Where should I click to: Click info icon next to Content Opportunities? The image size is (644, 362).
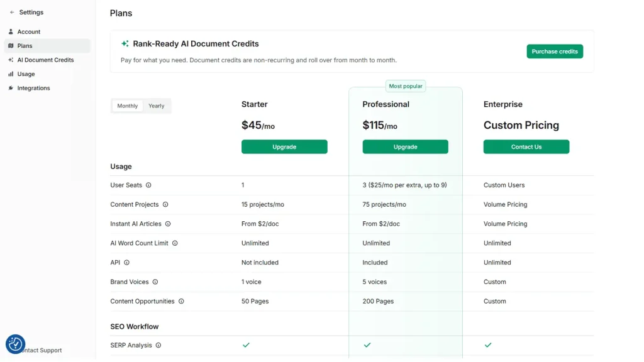click(181, 302)
